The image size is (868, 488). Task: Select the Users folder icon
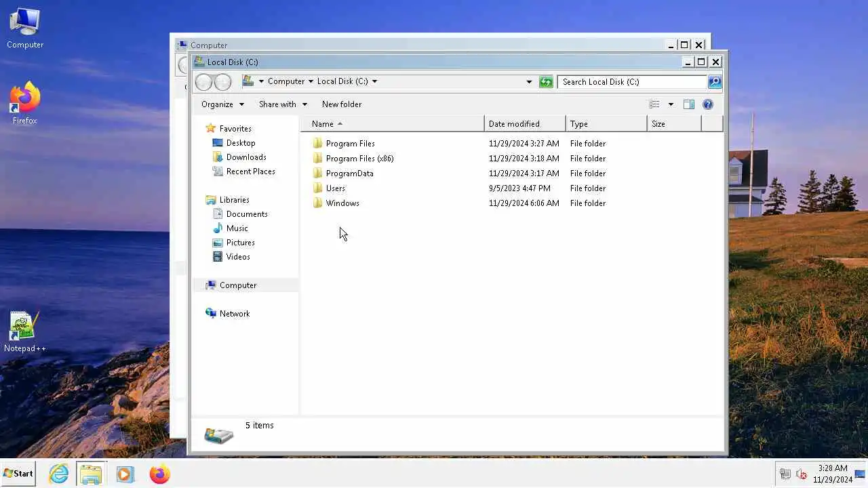[x=317, y=188]
